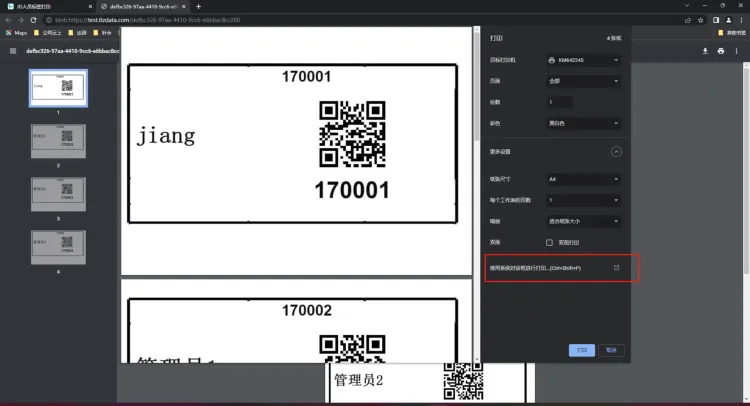Click the PDF viewer print icon
Screen dimensions: 750x406
pyautogui.click(x=721, y=51)
